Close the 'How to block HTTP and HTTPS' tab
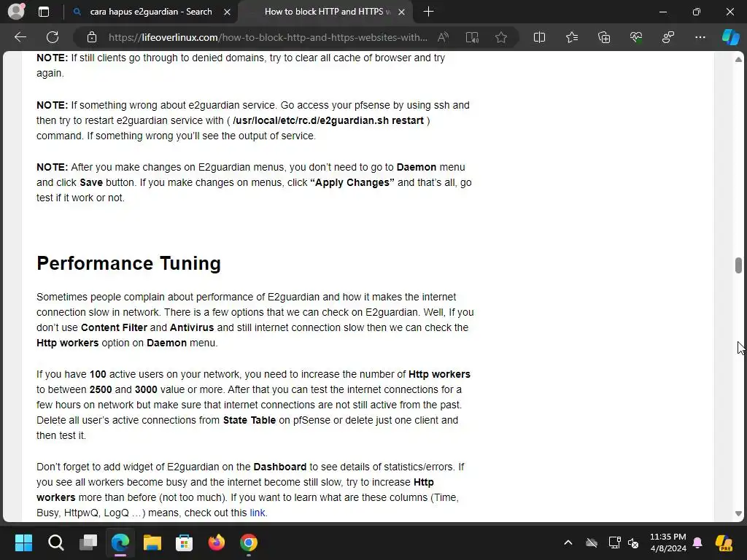 (x=402, y=12)
